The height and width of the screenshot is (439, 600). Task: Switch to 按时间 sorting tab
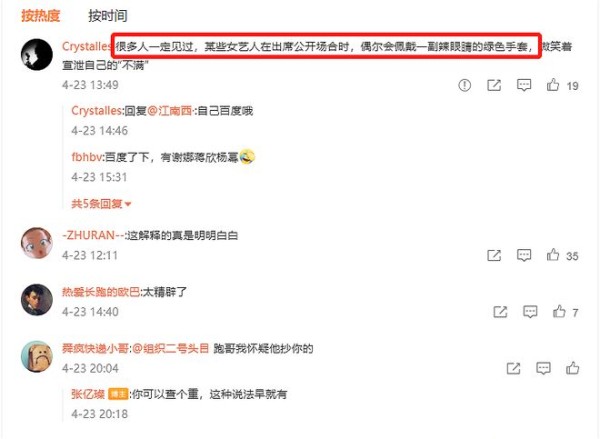pos(108,16)
